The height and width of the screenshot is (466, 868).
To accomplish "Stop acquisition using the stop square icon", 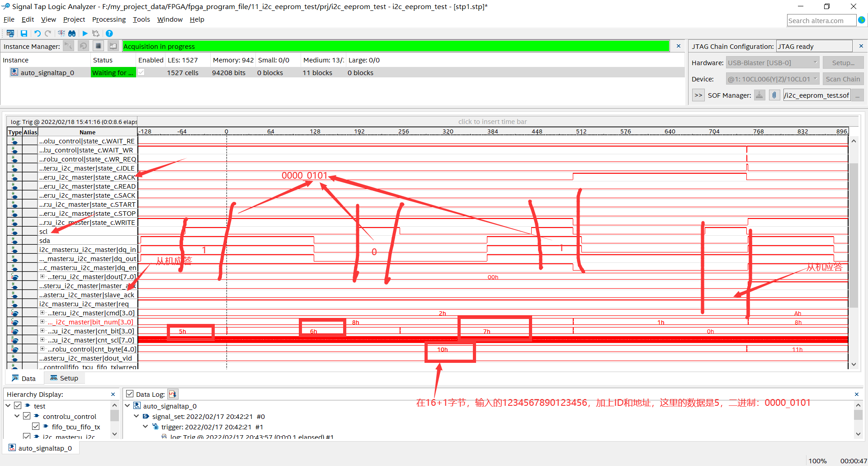I will click(x=98, y=46).
